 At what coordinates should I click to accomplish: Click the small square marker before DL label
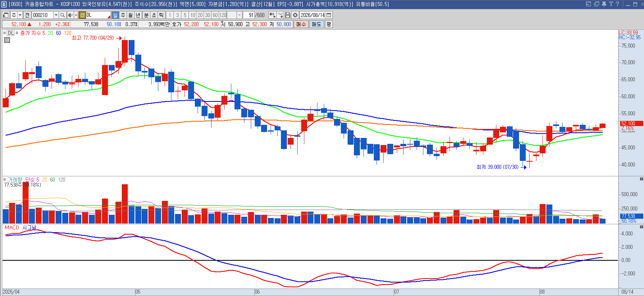click(5, 33)
